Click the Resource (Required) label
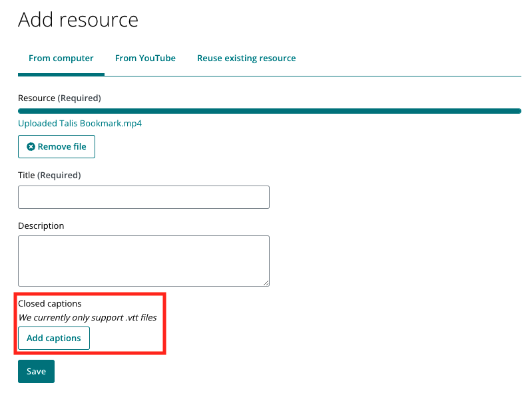This screenshot has height=401, width=532. 59,98
